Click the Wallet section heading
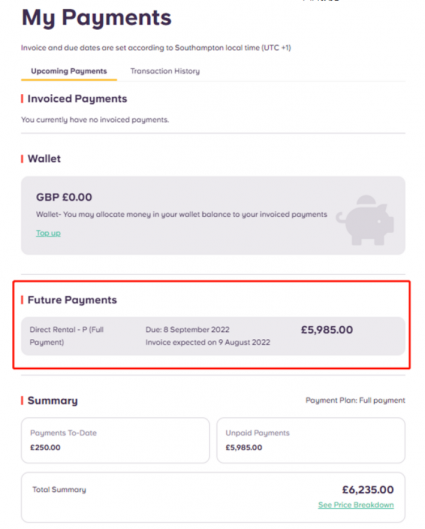The image size is (425, 529). [x=44, y=159]
